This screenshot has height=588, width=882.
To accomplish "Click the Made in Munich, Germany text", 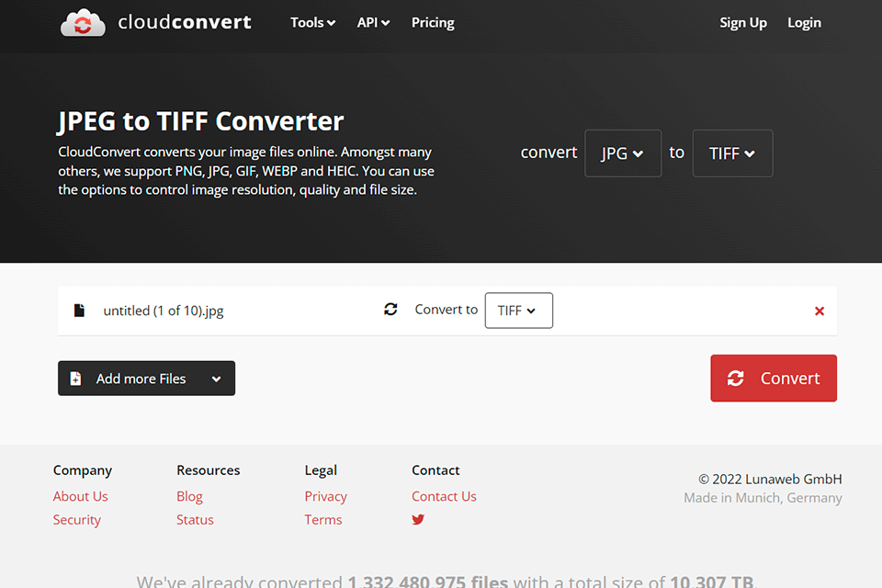I will tap(763, 498).
